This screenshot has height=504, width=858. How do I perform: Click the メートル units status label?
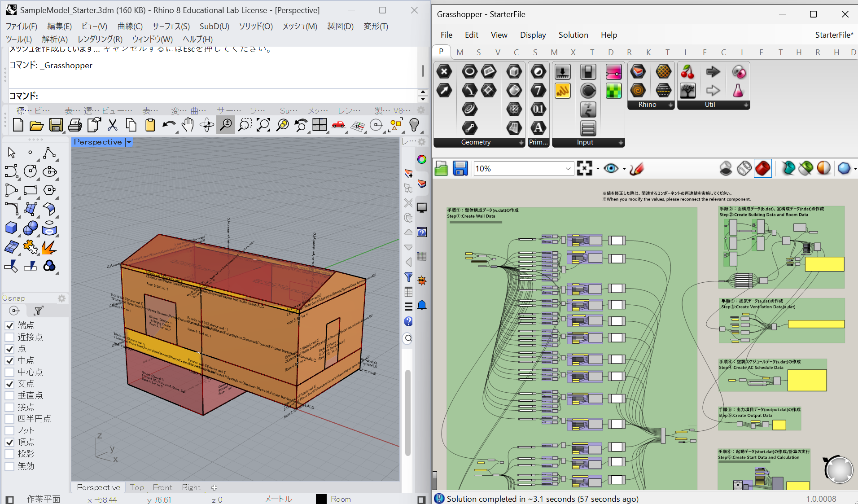(278, 499)
